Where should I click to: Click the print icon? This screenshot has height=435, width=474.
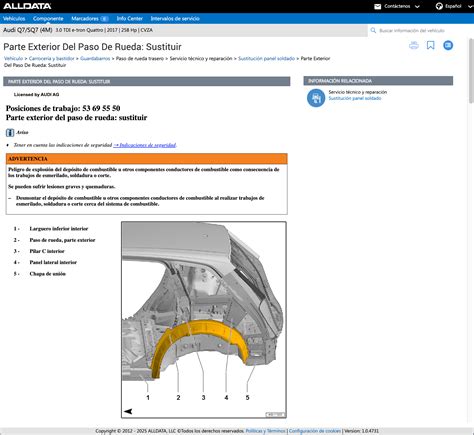coord(414,45)
